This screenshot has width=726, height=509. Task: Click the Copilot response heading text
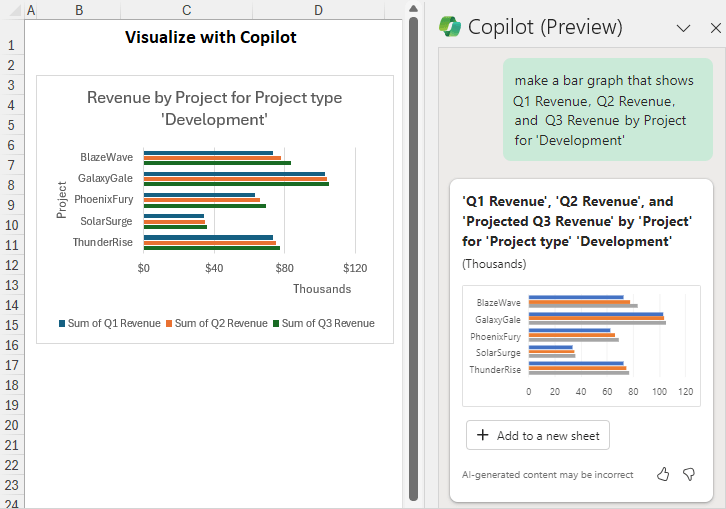tap(577, 221)
